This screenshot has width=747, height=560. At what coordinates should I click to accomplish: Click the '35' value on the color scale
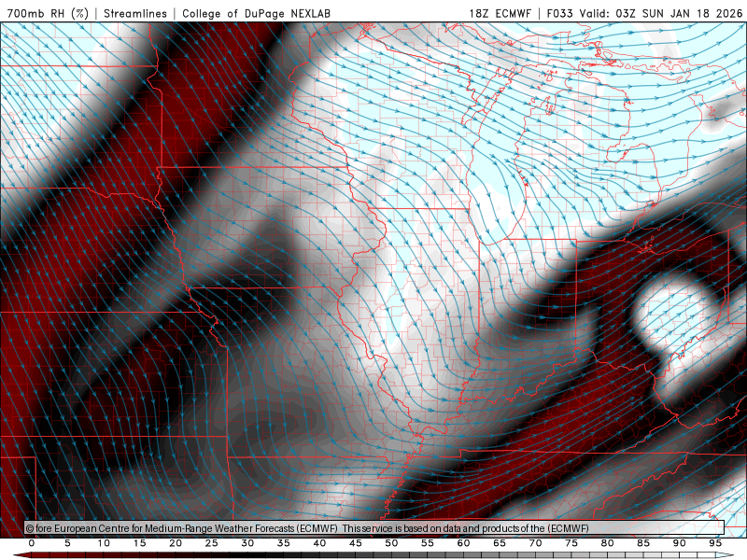click(x=284, y=543)
